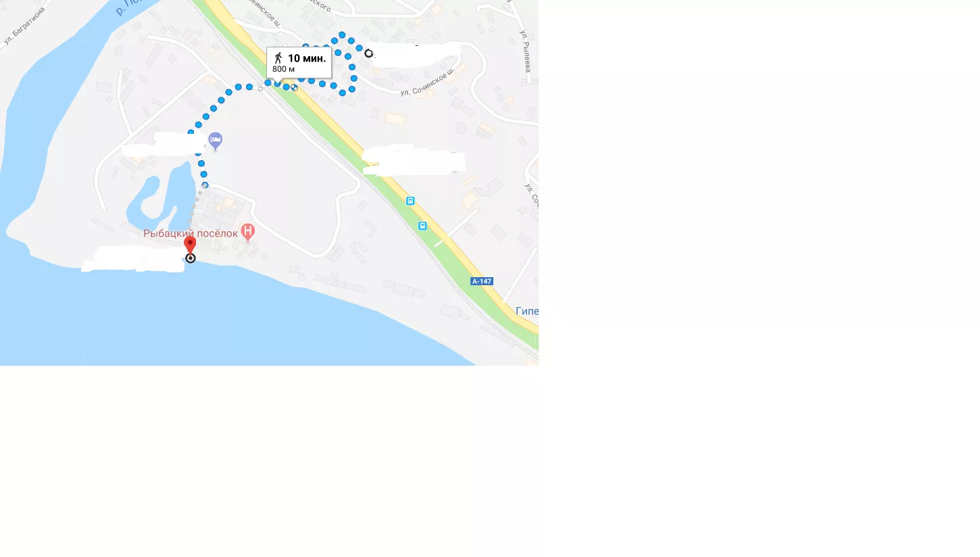Click the upper bus stop icon
The width and height of the screenshot is (980, 557).
tap(410, 201)
